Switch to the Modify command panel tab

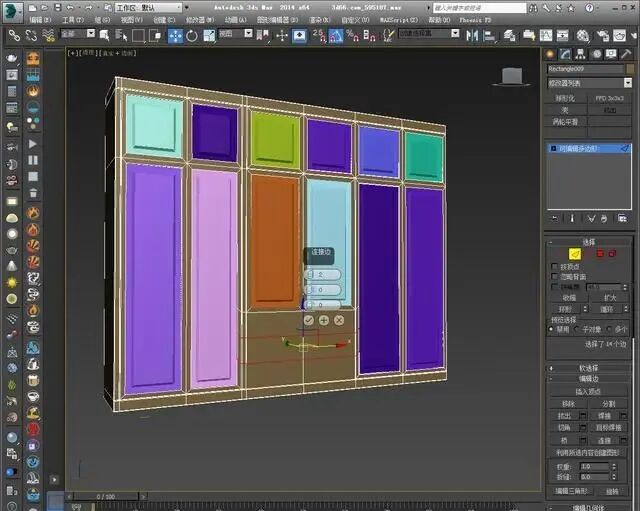click(565, 54)
